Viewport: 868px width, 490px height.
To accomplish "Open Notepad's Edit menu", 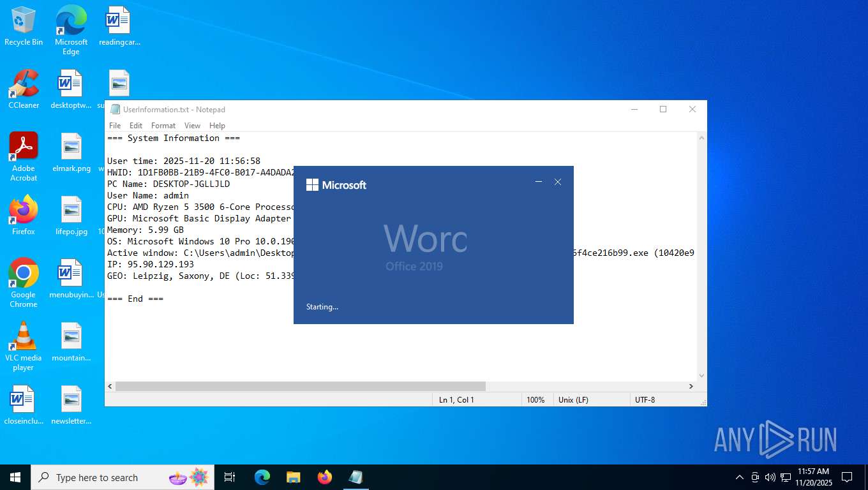I will point(136,126).
